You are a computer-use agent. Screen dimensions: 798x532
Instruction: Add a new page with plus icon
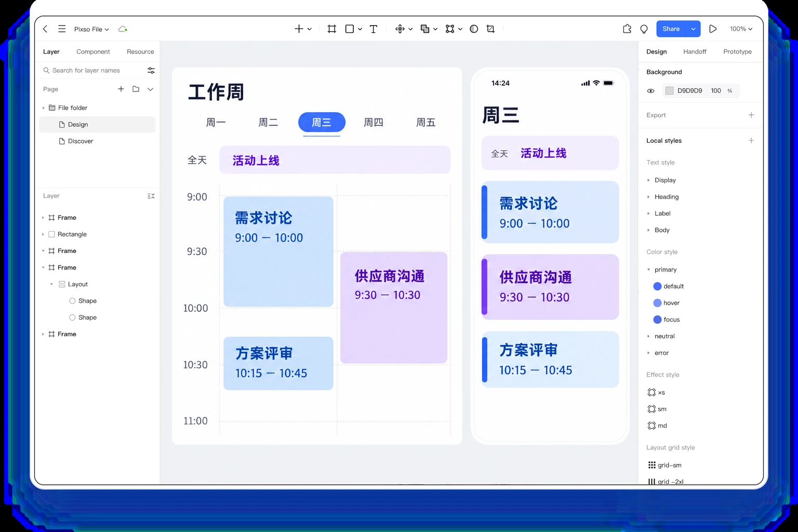point(121,89)
